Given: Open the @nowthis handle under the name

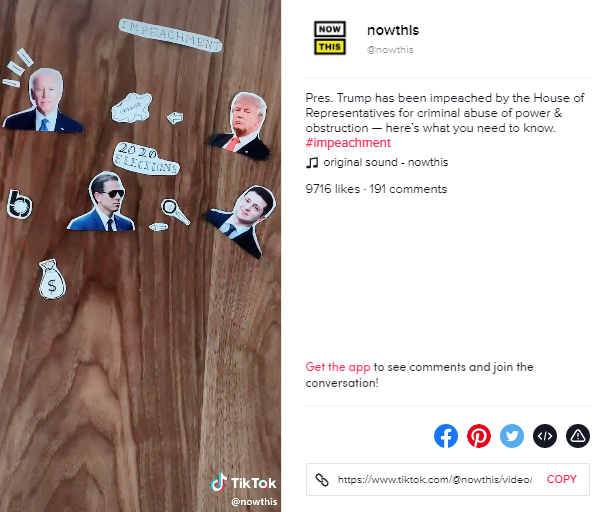Looking at the screenshot, I should (x=390, y=50).
